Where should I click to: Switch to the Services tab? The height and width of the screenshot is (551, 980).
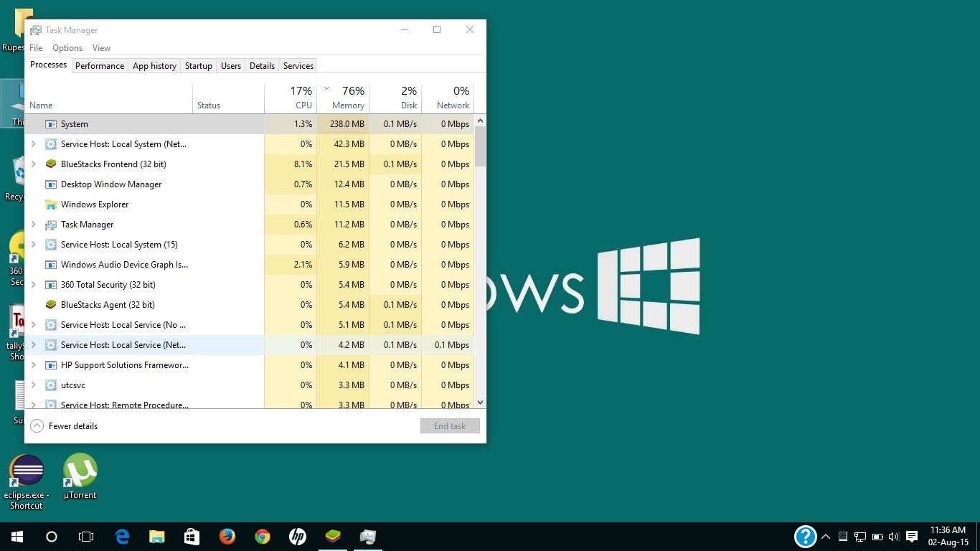[x=298, y=65]
